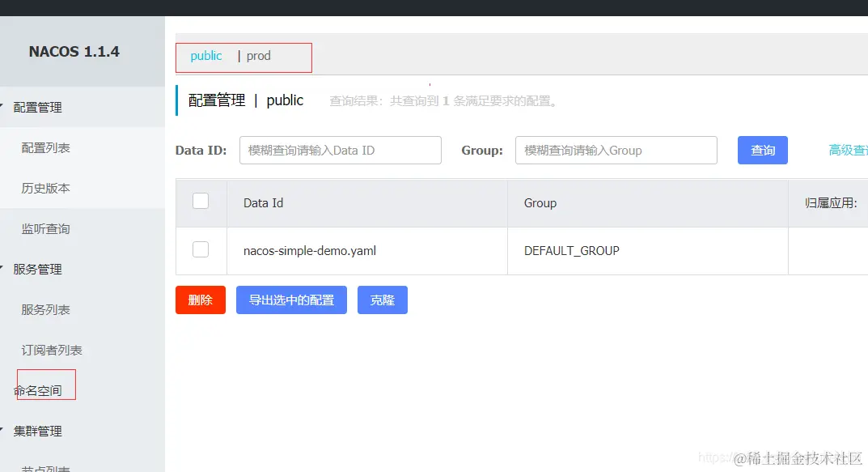
Task: Click the Data ID search input field
Action: click(340, 150)
